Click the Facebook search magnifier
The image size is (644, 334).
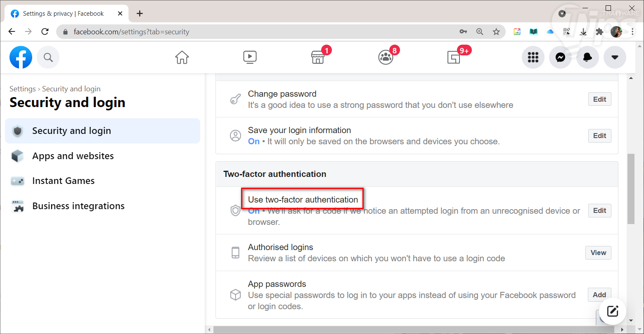[x=48, y=57]
